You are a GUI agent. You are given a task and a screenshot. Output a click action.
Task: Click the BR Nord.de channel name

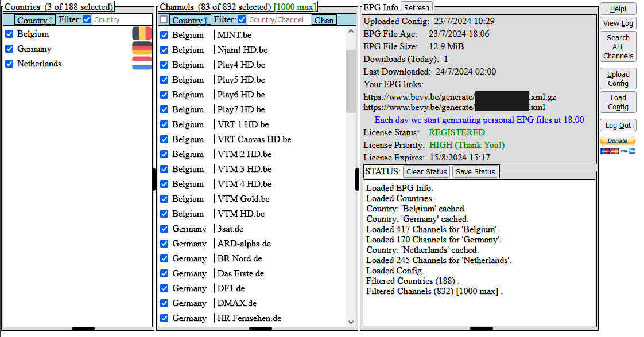point(239,258)
